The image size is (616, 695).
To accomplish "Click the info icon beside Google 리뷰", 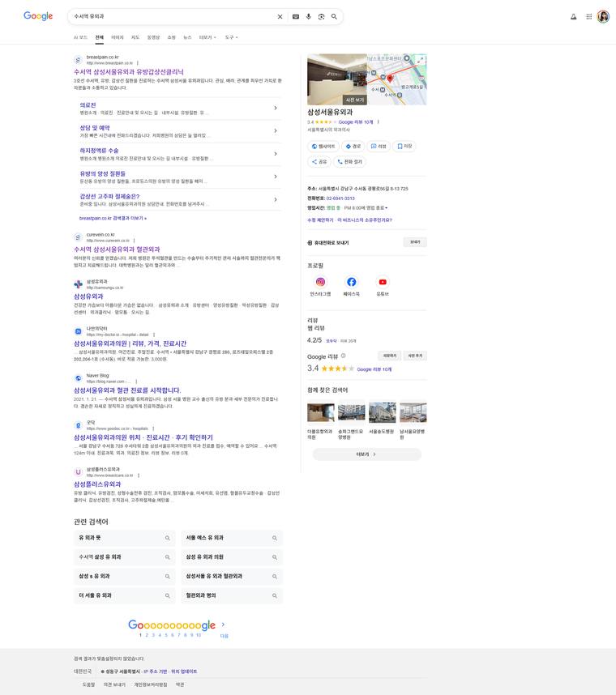I will point(343,356).
